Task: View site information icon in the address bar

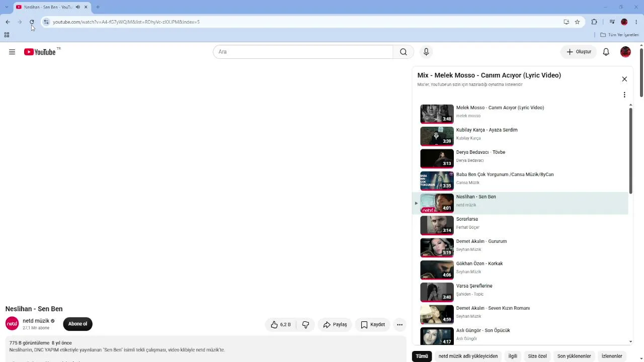Action: click(46, 22)
